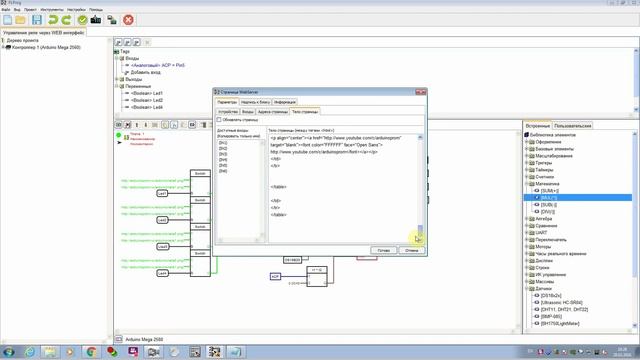Open the Настройки menu

point(76,9)
